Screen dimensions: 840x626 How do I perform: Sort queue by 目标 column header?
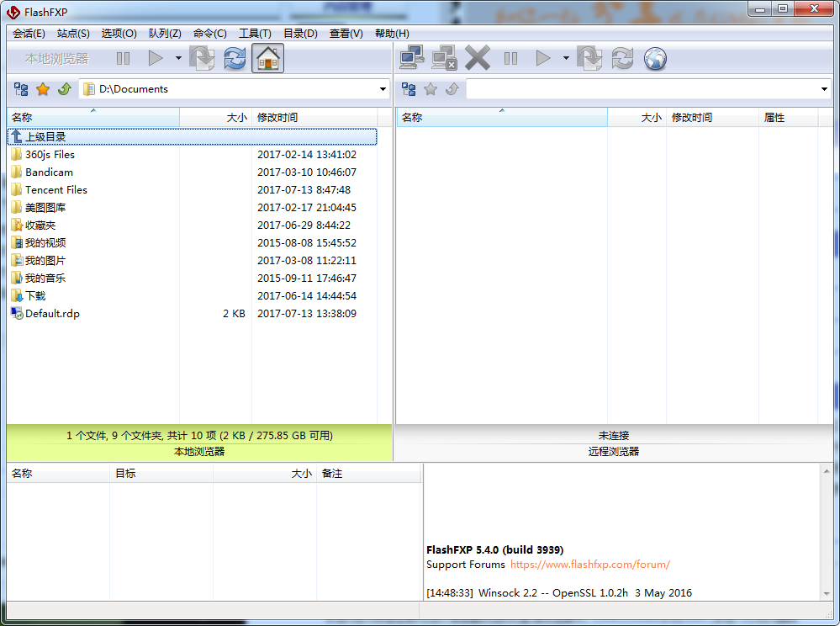point(161,473)
